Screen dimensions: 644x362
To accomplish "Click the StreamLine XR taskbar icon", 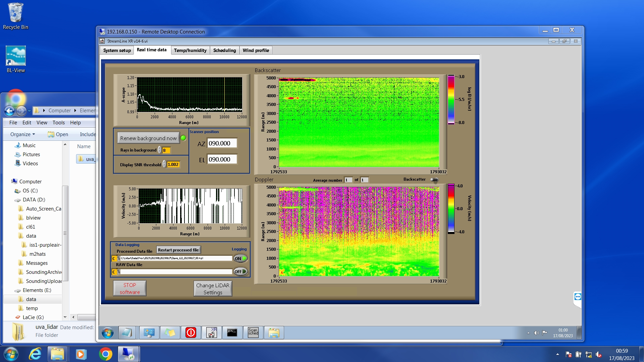I will click(211, 332).
